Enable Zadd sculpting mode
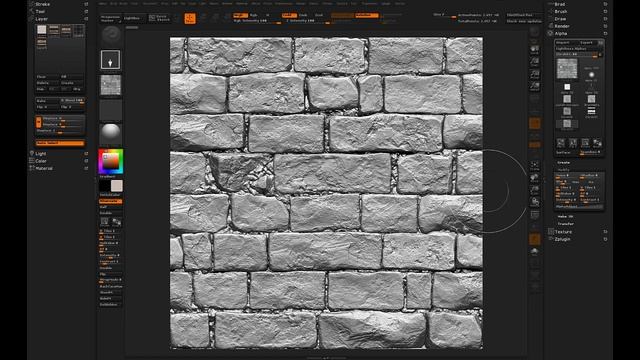This screenshot has height=360, width=640. (x=289, y=15)
